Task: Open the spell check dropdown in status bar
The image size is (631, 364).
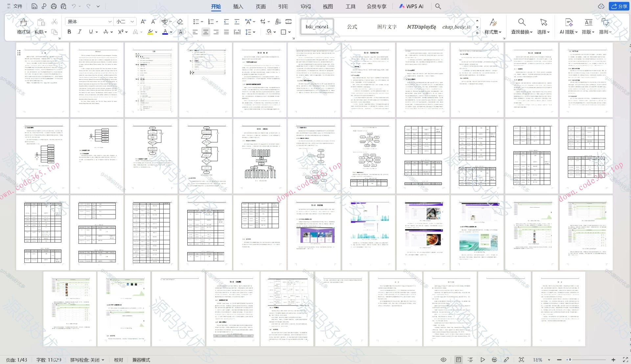Action: [x=103, y=360]
